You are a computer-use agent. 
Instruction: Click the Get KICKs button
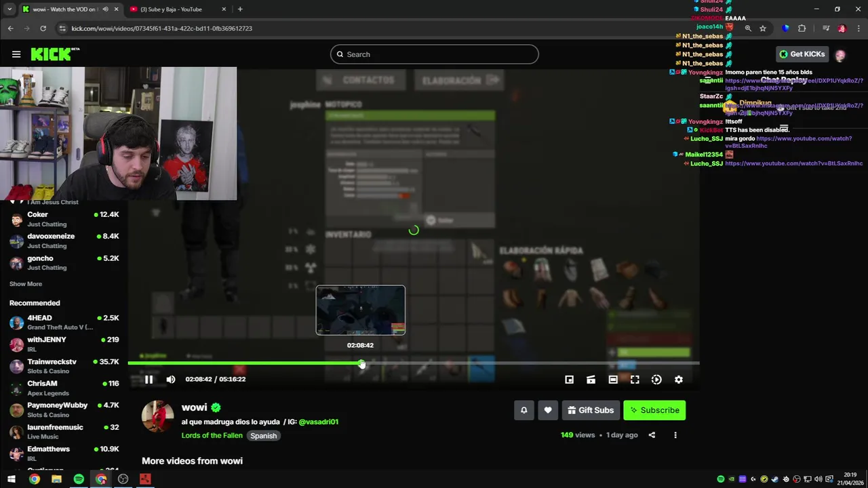point(802,54)
